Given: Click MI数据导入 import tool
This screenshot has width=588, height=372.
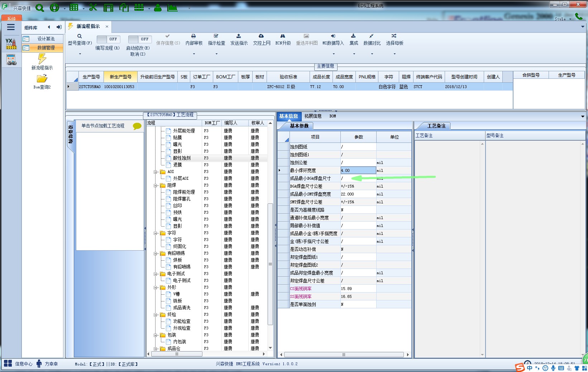Looking at the screenshot, I should click(333, 40).
